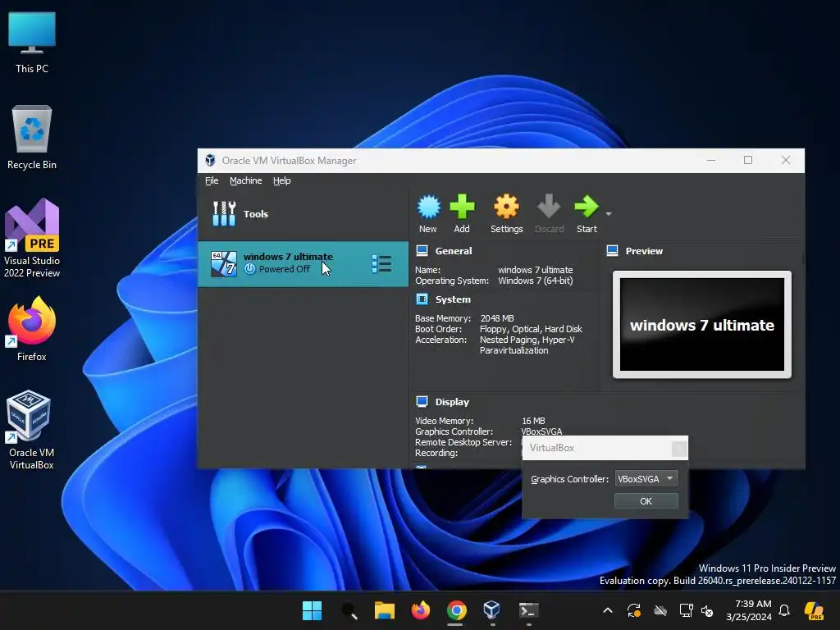Click the Copilot PRE taskbar icon
Image resolution: width=840 pixels, height=630 pixels.
[814, 610]
